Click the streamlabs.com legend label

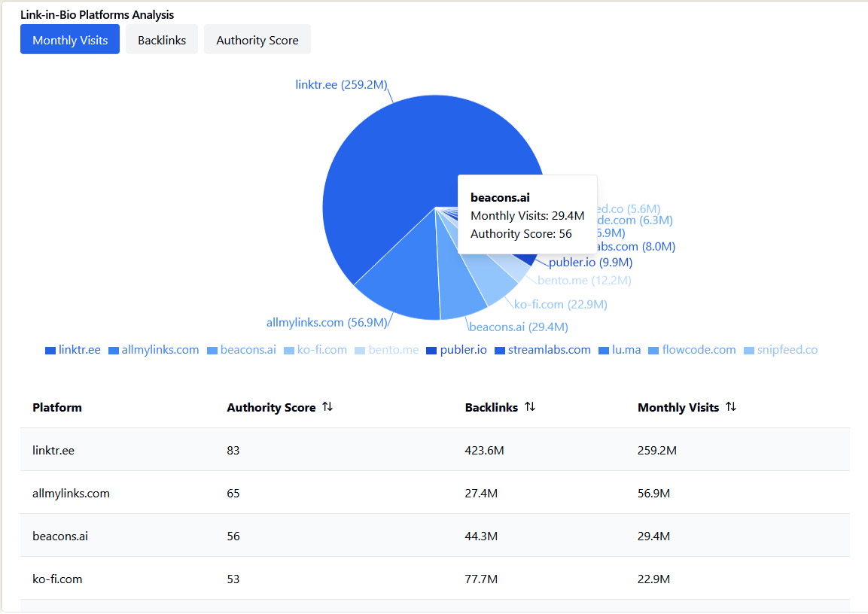pos(549,350)
